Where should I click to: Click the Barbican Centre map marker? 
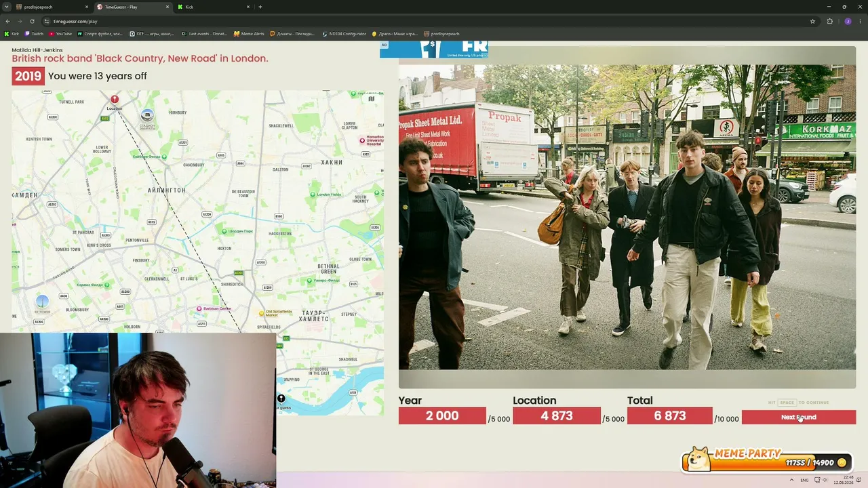click(199, 308)
